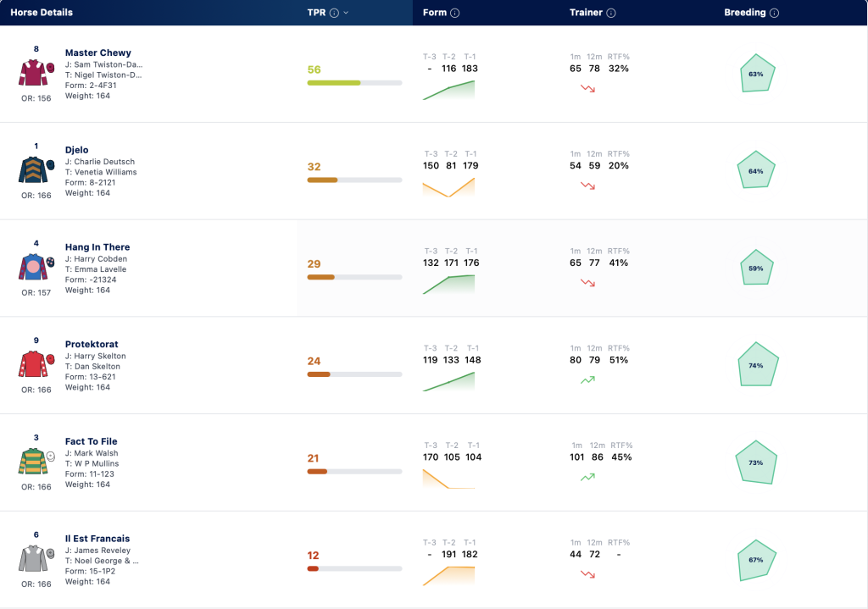
Task: Click Djelo's chevron jockey silks icon
Action: coord(36,169)
